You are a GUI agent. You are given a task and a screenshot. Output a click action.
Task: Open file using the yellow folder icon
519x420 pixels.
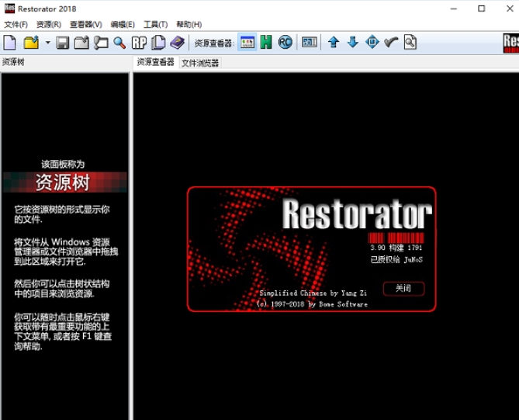pos(32,43)
